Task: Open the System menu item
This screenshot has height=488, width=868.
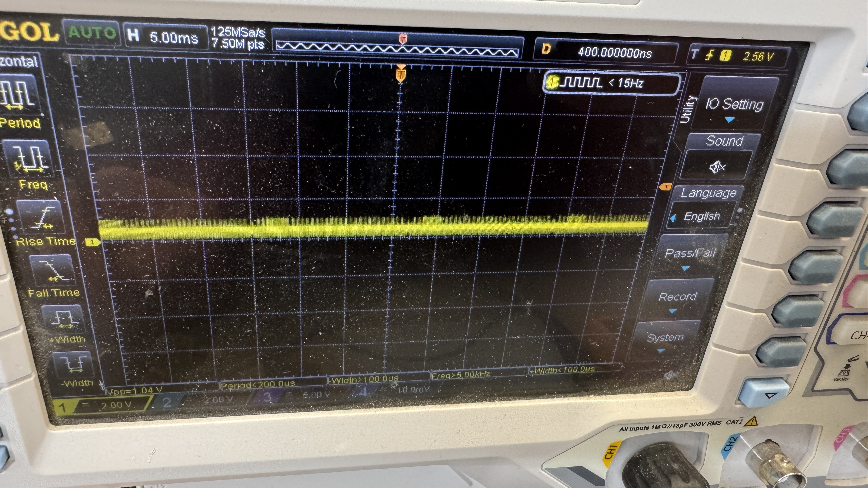Action: point(665,338)
